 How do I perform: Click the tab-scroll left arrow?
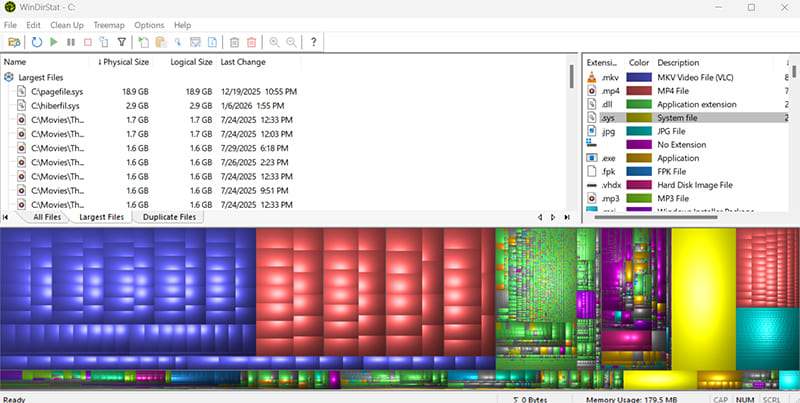pyautogui.click(x=539, y=217)
